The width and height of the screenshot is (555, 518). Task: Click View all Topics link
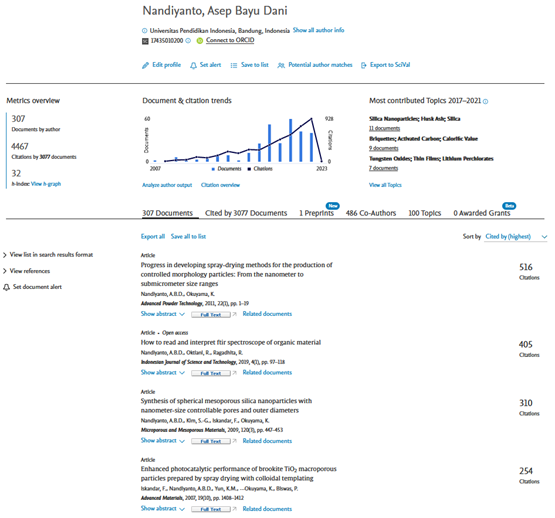click(385, 185)
